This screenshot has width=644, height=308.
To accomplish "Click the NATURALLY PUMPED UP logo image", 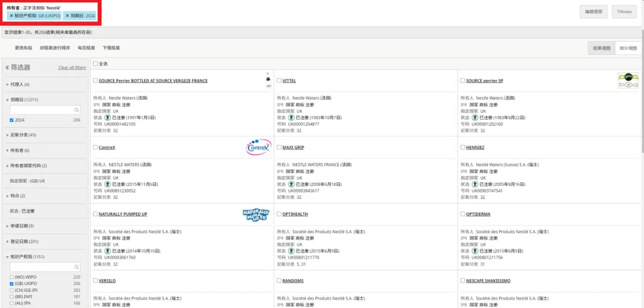I will pos(255,214).
